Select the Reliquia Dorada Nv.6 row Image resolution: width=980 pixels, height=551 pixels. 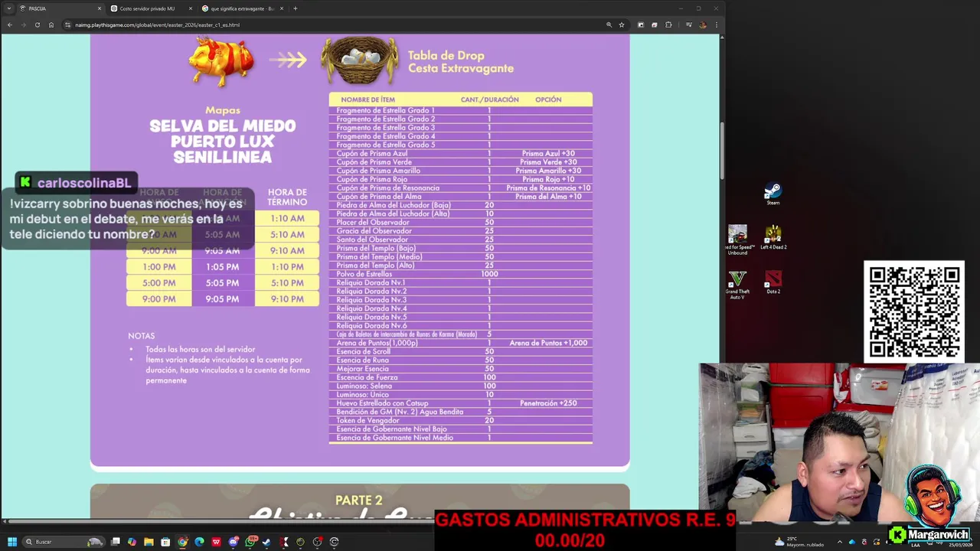point(461,326)
